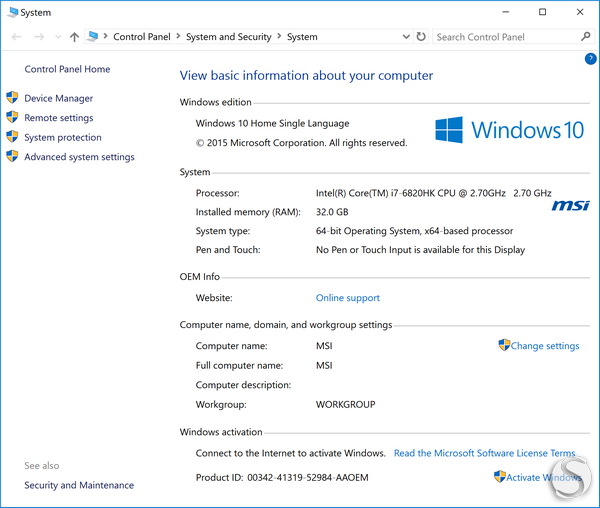Click the shield icon beside Remote settings

pyautogui.click(x=12, y=117)
